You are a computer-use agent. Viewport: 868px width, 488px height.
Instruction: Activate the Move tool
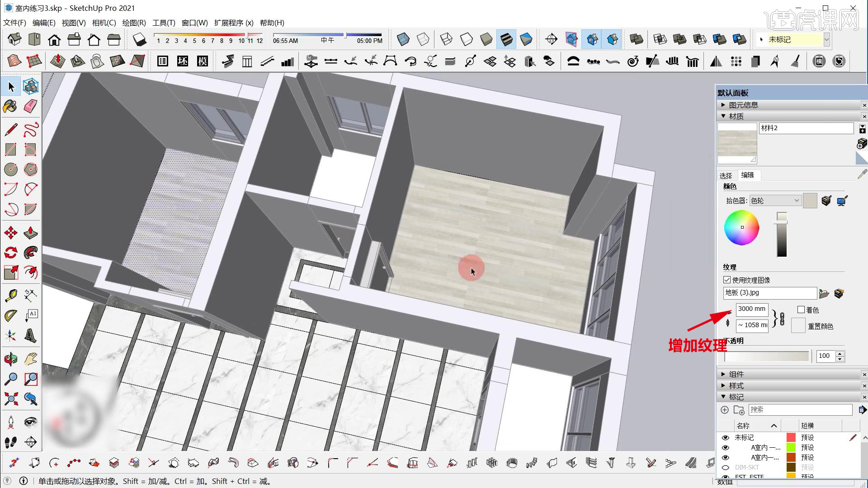tap(11, 233)
